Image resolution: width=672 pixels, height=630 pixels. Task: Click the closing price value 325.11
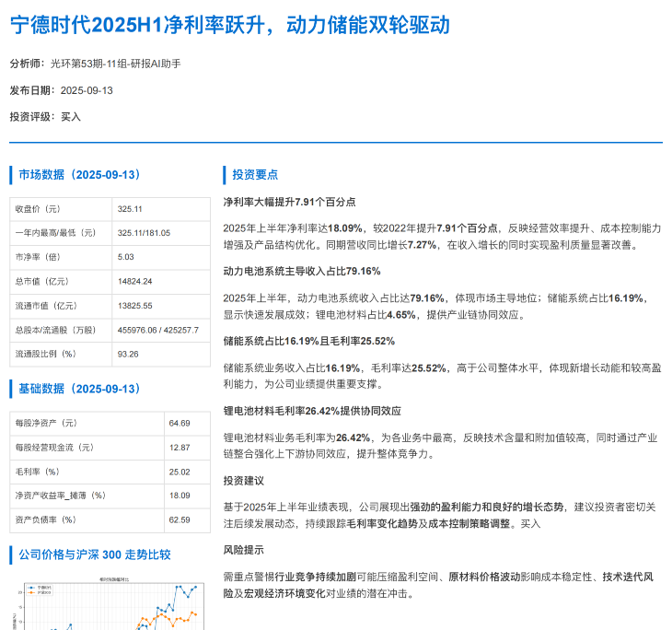coord(130,209)
